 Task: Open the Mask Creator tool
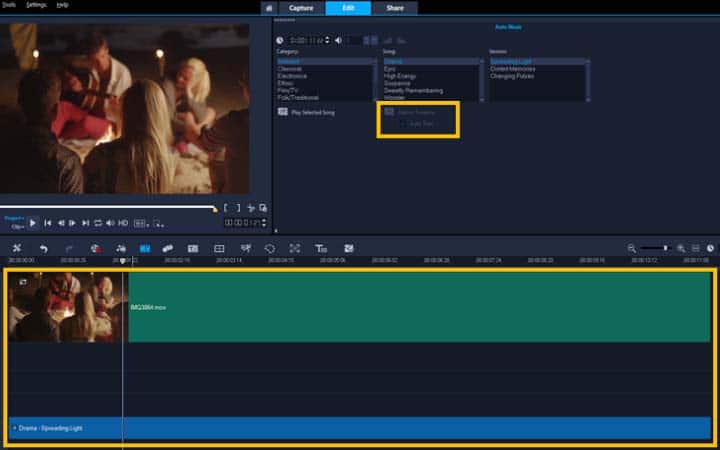(x=270, y=248)
